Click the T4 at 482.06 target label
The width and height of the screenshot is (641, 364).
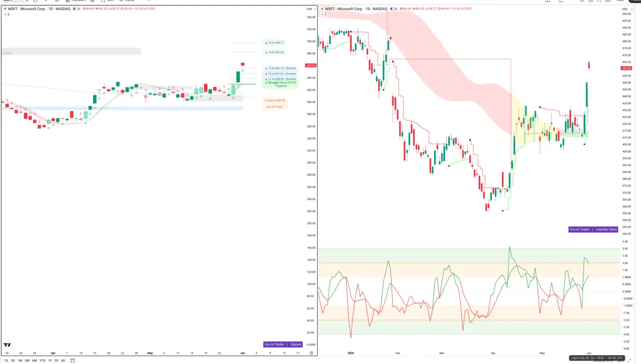point(275,52)
